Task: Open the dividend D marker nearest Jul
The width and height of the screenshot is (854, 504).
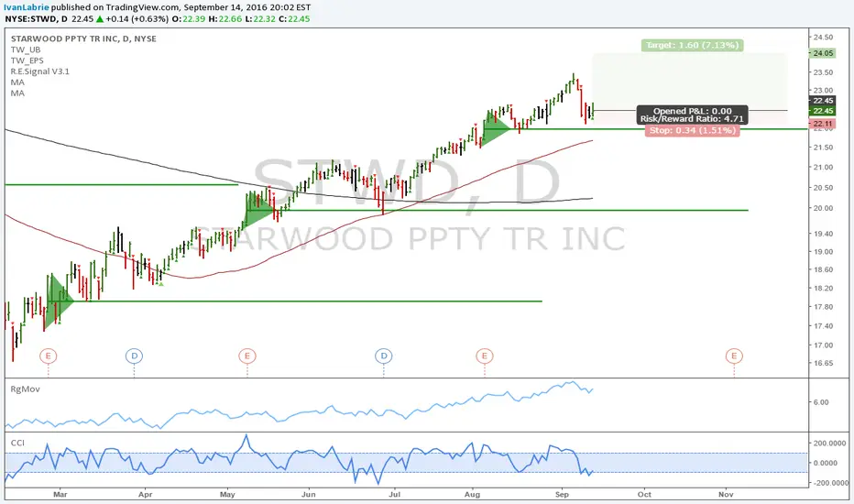Action: [x=383, y=356]
